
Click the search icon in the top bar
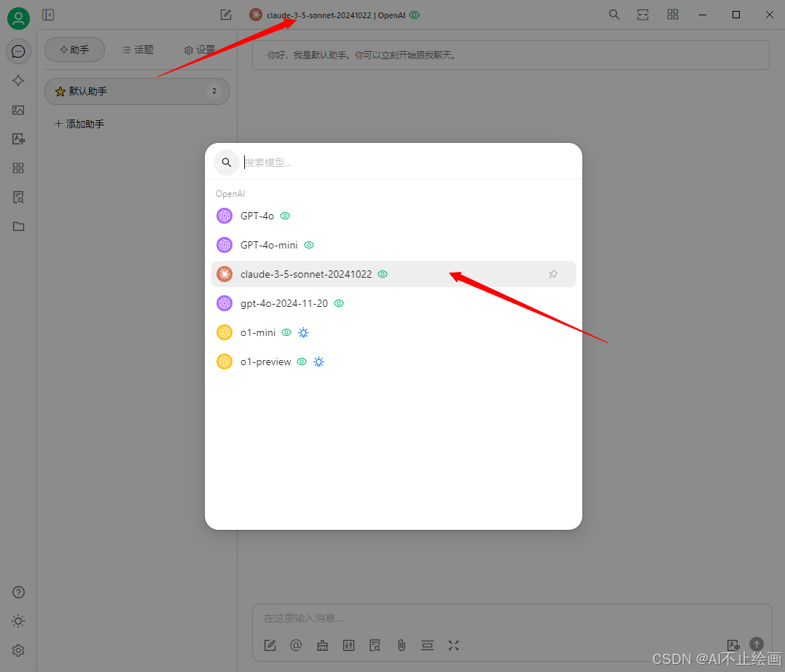click(614, 15)
